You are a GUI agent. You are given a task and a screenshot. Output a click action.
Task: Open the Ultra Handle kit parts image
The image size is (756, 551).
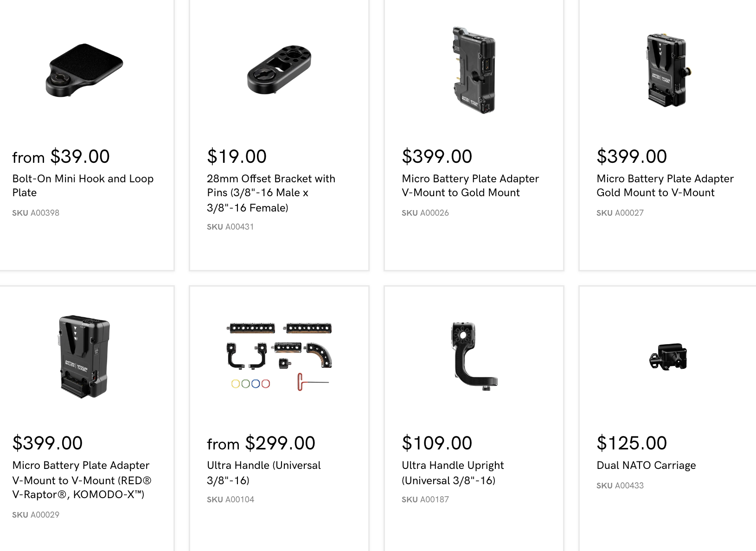279,356
